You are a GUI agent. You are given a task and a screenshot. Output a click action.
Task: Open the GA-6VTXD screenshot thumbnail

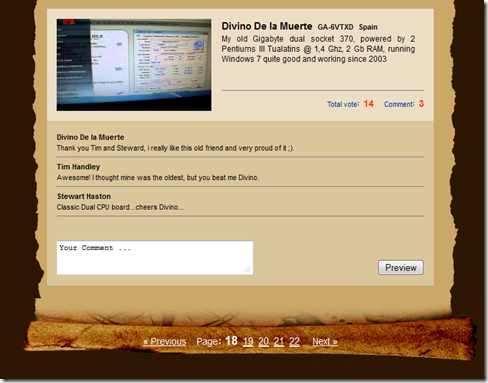click(x=134, y=65)
